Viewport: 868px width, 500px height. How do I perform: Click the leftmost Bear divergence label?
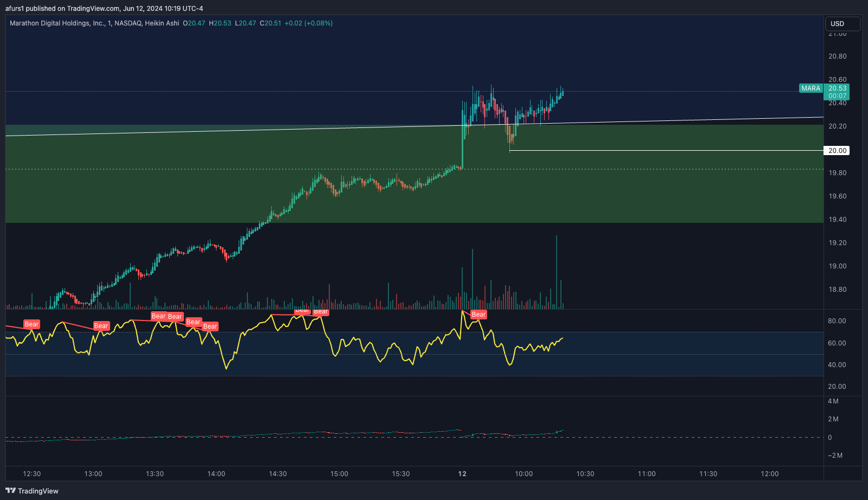(31, 324)
